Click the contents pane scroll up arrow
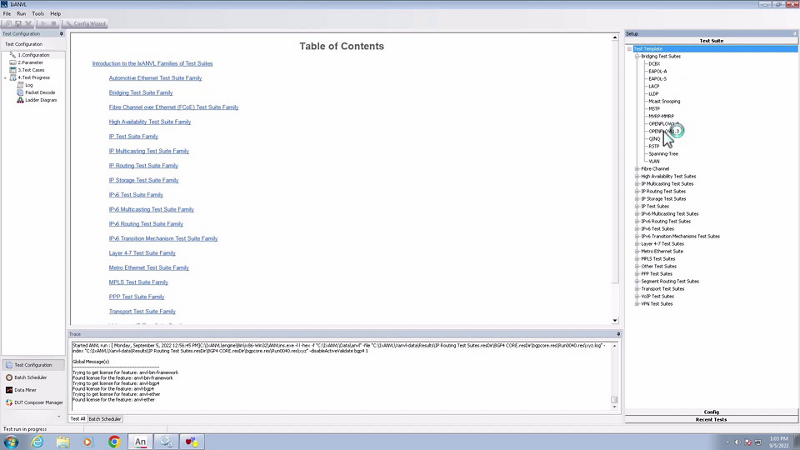Viewport: 800px width, 450px height. (615, 38)
